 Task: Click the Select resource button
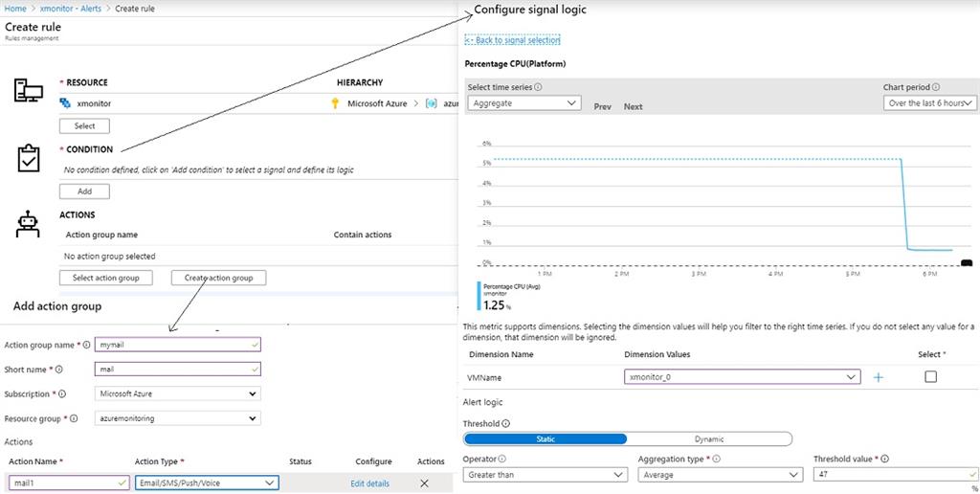tap(84, 125)
